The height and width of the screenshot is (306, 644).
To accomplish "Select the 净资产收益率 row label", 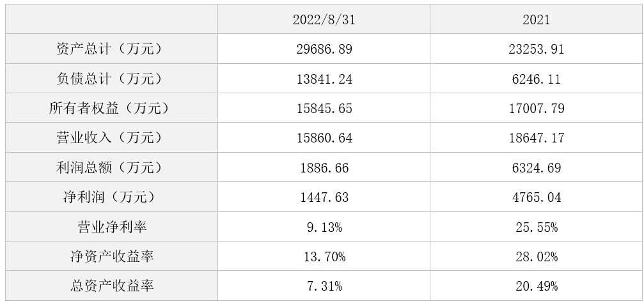I will tap(112, 257).
